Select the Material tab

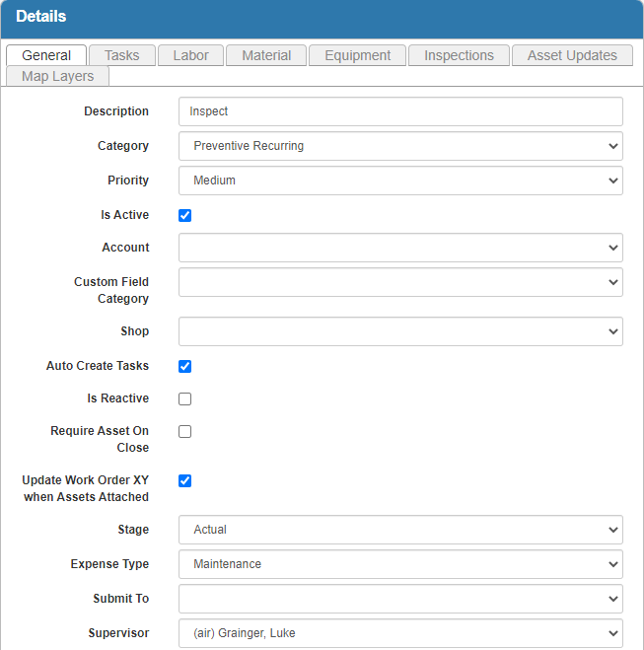point(266,55)
